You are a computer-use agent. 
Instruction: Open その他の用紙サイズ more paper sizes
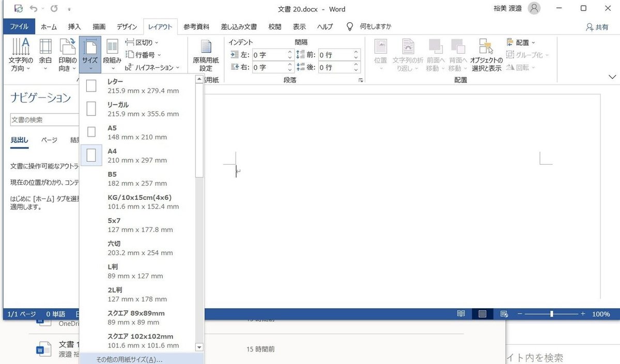tap(142, 359)
